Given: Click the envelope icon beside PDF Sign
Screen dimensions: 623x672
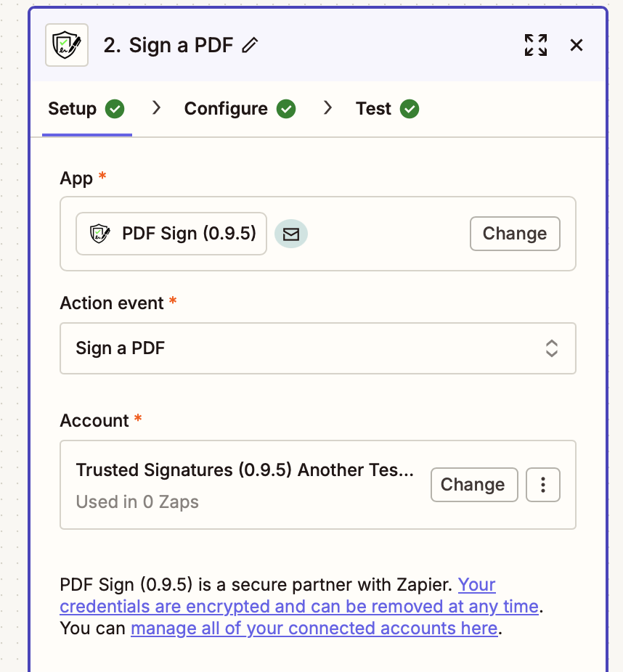Looking at the screenshot, I should pyautogui.click(x=291, y=234).
